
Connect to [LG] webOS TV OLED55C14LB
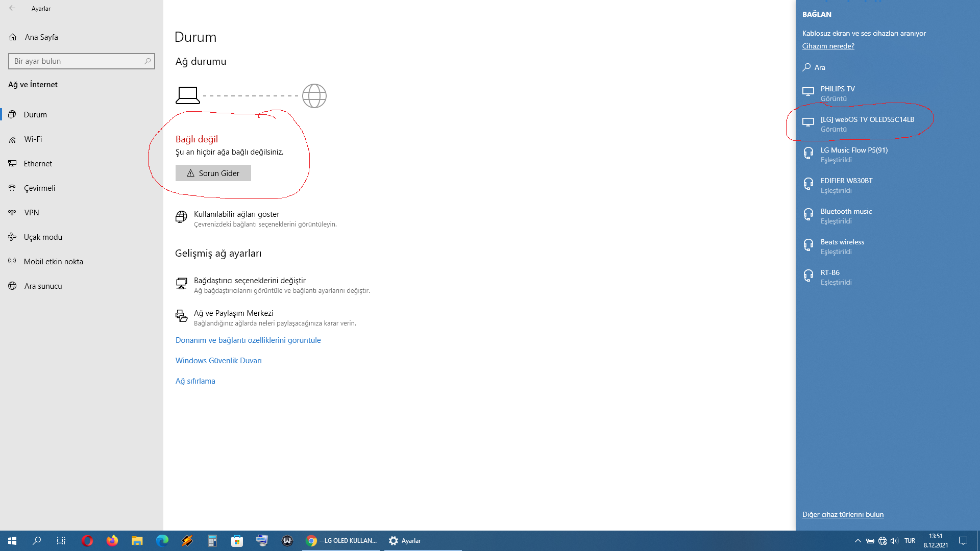[x=888, y=124]
